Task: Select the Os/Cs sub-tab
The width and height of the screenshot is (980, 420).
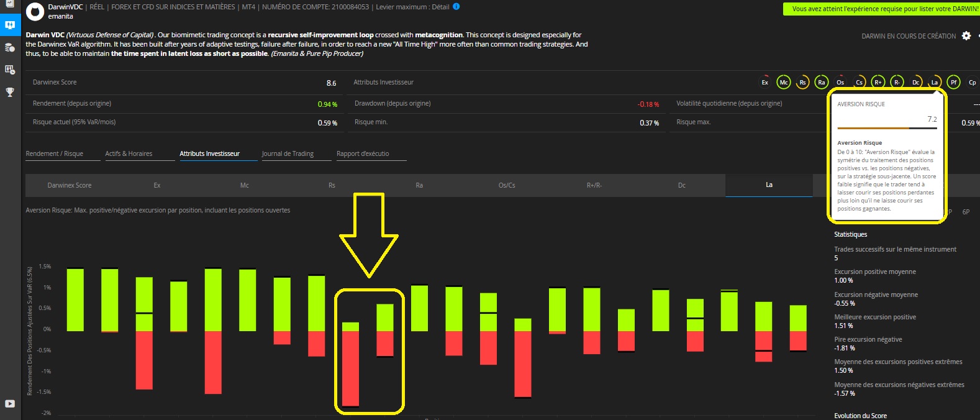Action: [507, 185]
